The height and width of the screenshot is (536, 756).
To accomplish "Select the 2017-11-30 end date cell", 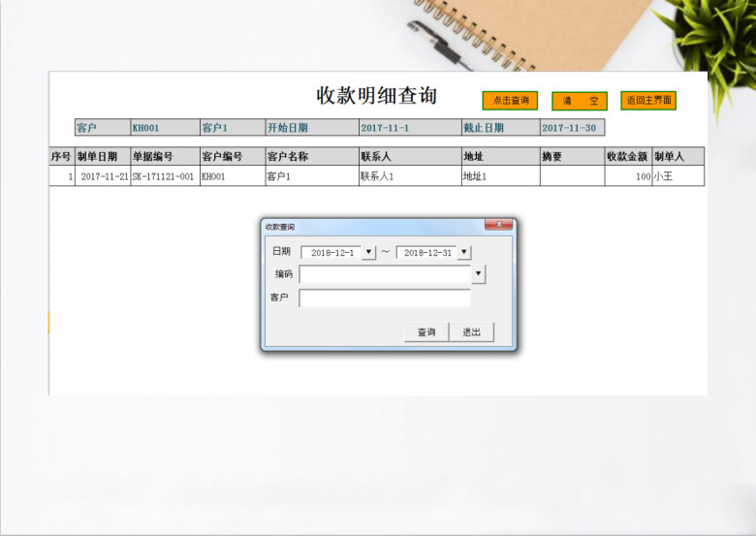I will coord(572,127).
